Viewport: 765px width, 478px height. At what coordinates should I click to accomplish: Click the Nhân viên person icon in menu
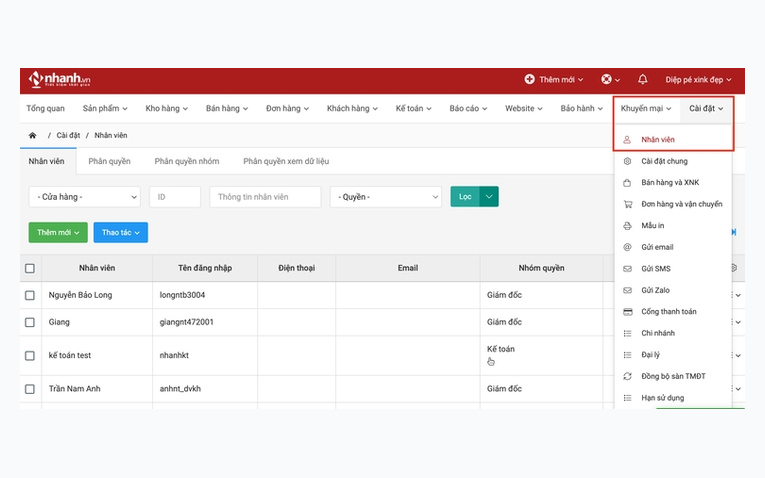pos(627,139)
